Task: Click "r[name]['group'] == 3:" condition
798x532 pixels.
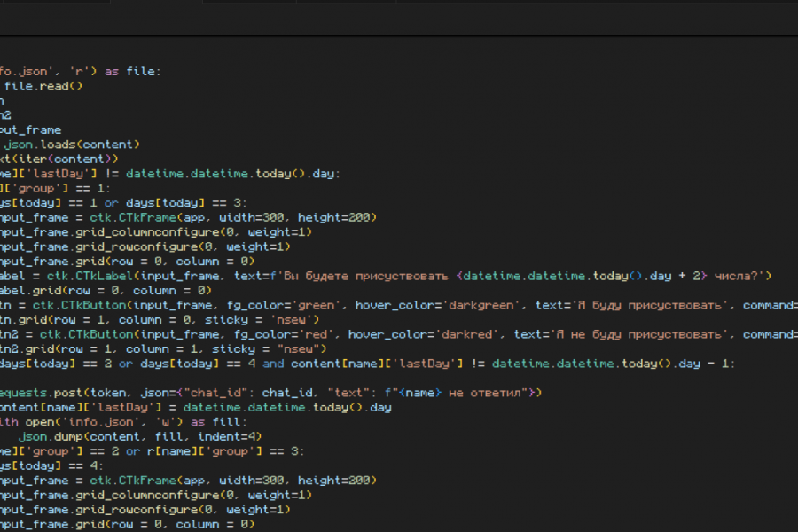Action: click(x=226, y=451)
